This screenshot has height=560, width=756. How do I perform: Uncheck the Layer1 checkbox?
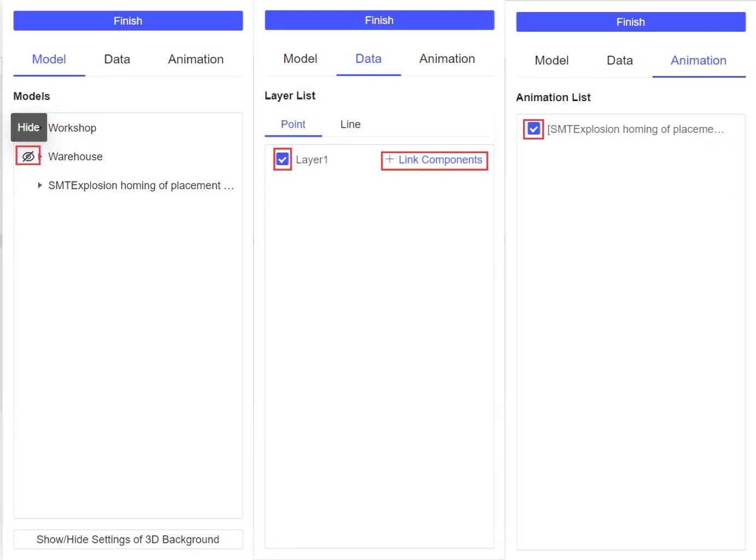(283, 159)
